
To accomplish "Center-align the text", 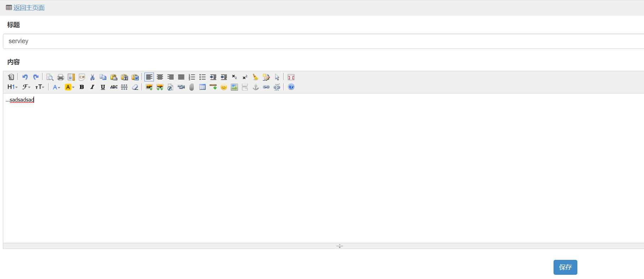I will (160, 77).
